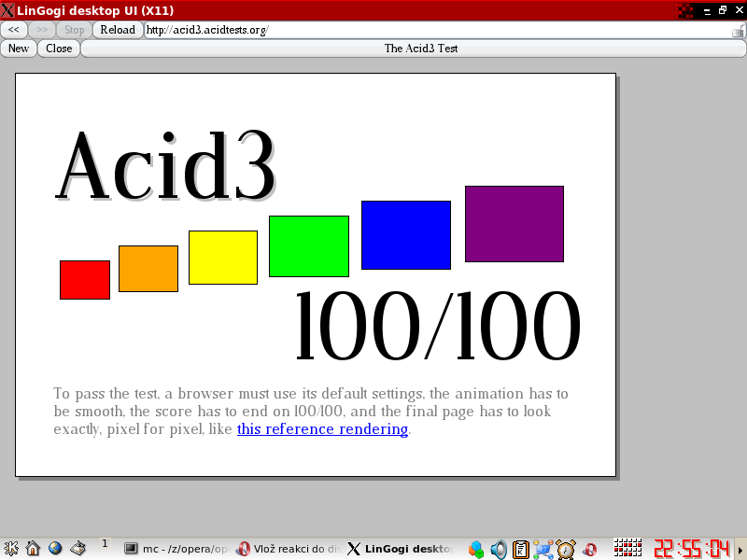The width and height of the screenshot is (747, 560).
Task: Select The Acid3 Test tab
Action: click(414, 49)
